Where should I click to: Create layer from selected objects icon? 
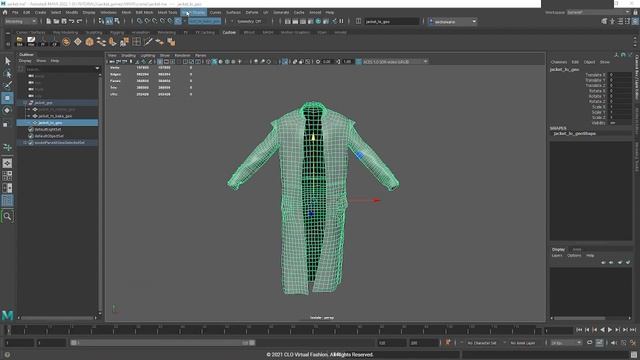point(628,262)
